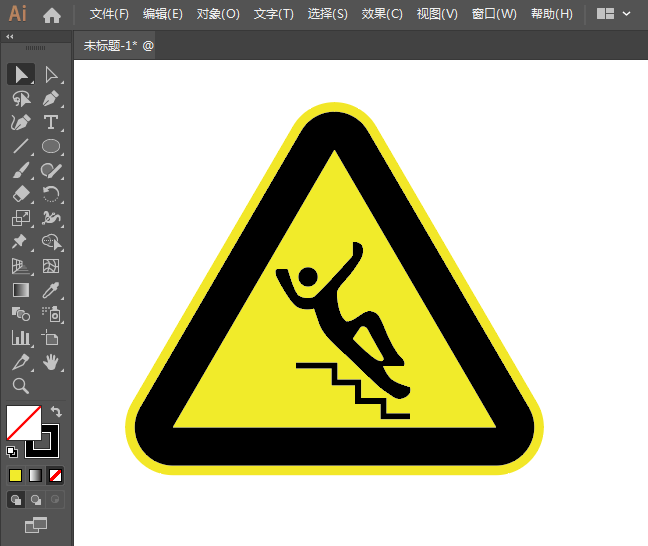
Task: Open the workspace switcher dropdown
Action: click(x=614, y=14)
